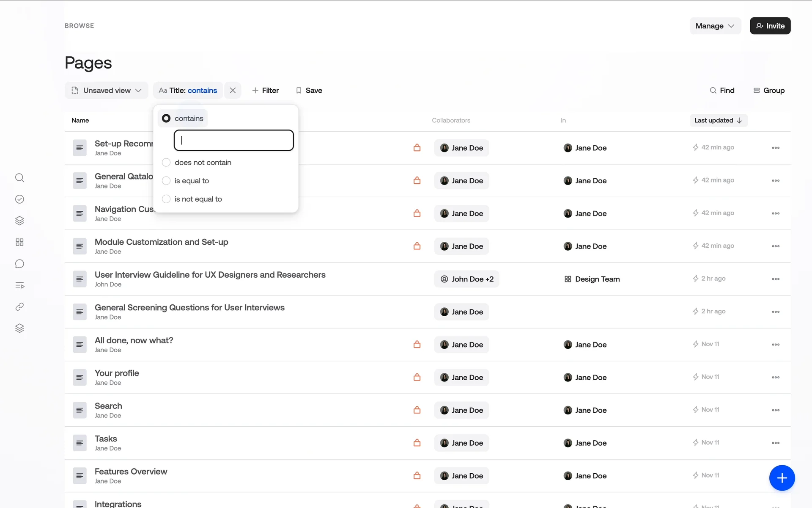Expand the Unsaved view dropdown
Viewport: 812px width, 508px height.
(x=107, y=91)
